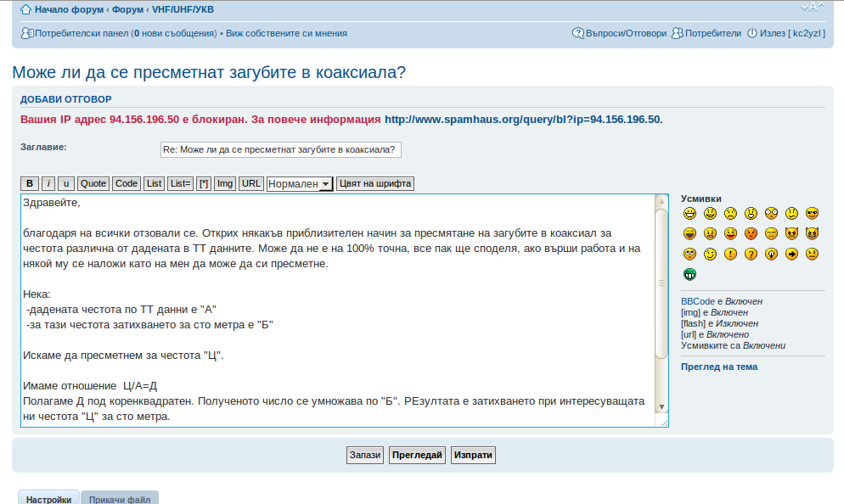Insert the sunglasses cool smiley

pos(812,213)
